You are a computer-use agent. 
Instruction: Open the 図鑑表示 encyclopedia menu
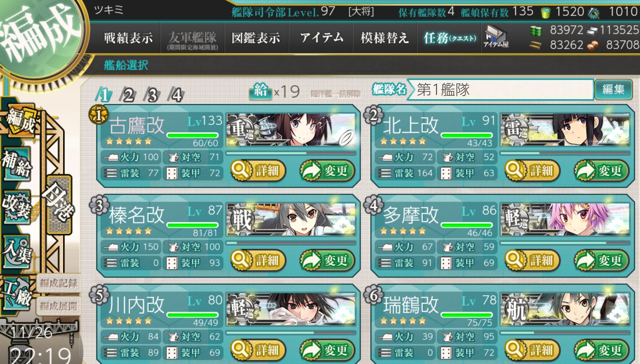point(256,38)
